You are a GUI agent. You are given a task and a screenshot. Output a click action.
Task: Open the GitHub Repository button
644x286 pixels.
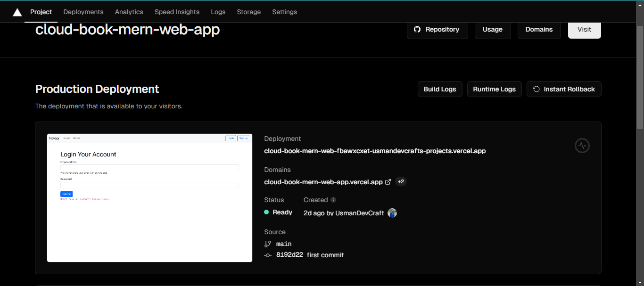pos(437,29)
